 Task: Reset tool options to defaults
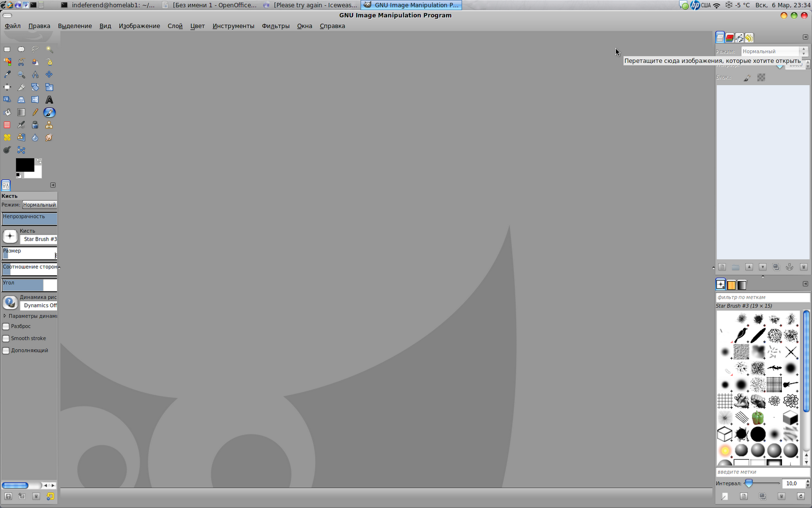[50, 496]
